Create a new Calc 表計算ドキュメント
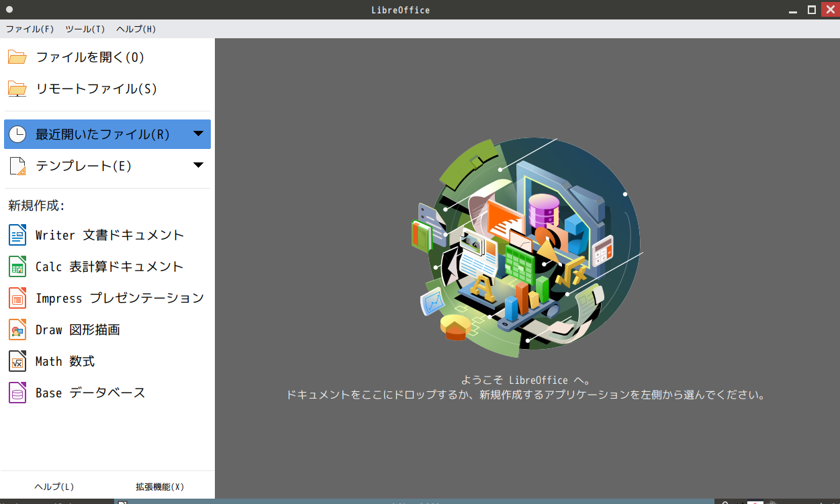The width and height of the screenshot is (840, 504). click(107, 266)
